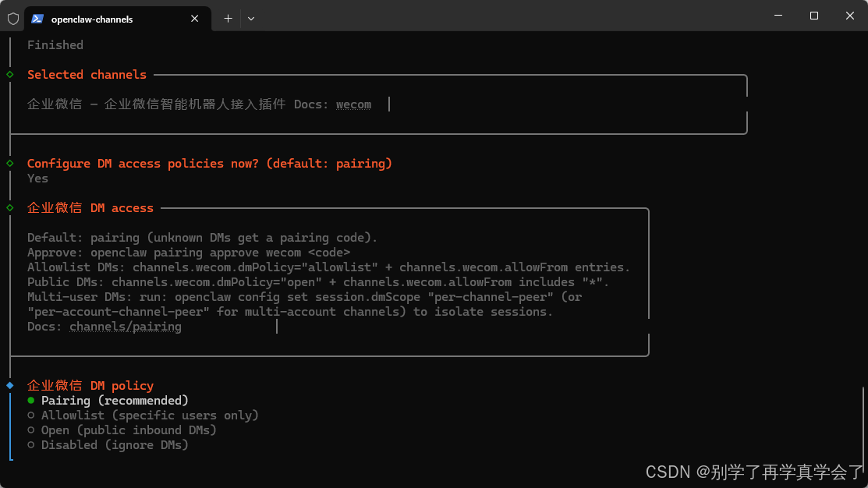The image size is (868, 488).
Task: Open a new terminal tab with plus
Action: tap(228, 19)
